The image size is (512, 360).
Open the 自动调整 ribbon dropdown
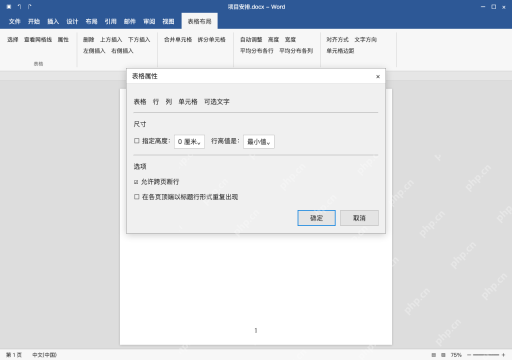pyautogui.click(x=251, y=40)
